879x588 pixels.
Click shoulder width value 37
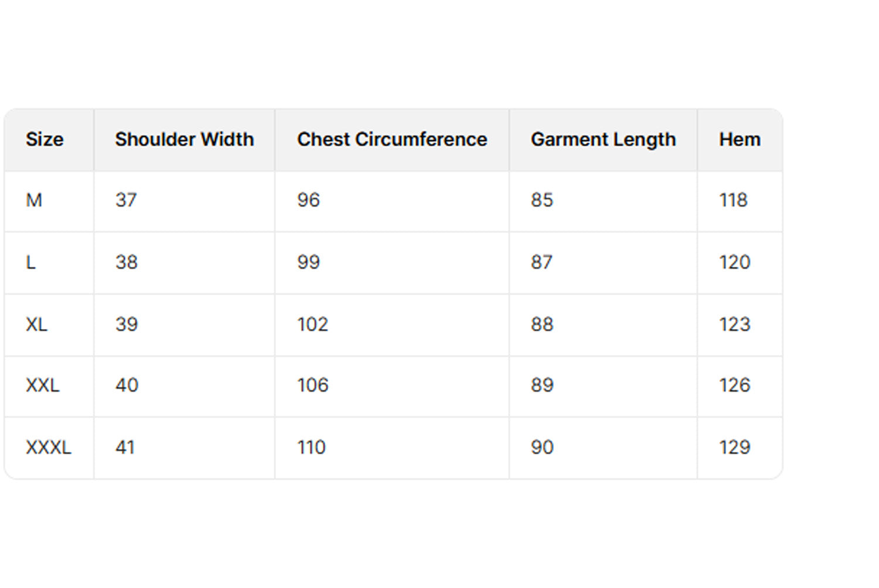tap(126, 200)
